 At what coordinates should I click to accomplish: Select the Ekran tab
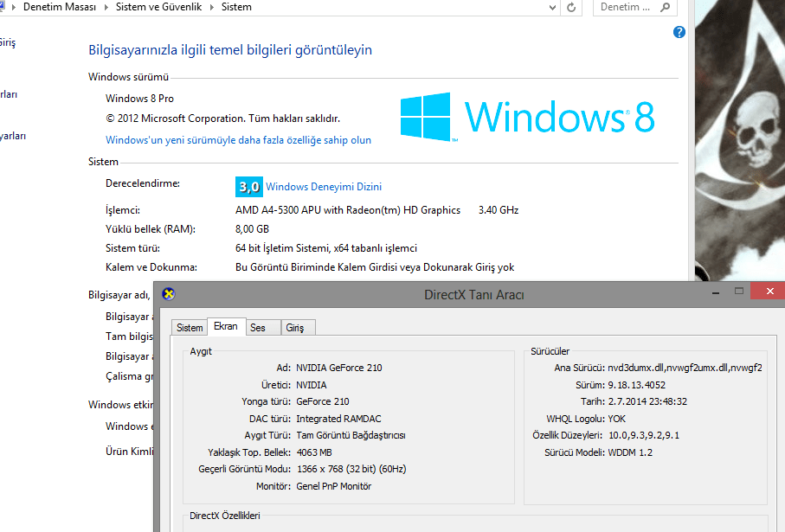tap(226, 326)
